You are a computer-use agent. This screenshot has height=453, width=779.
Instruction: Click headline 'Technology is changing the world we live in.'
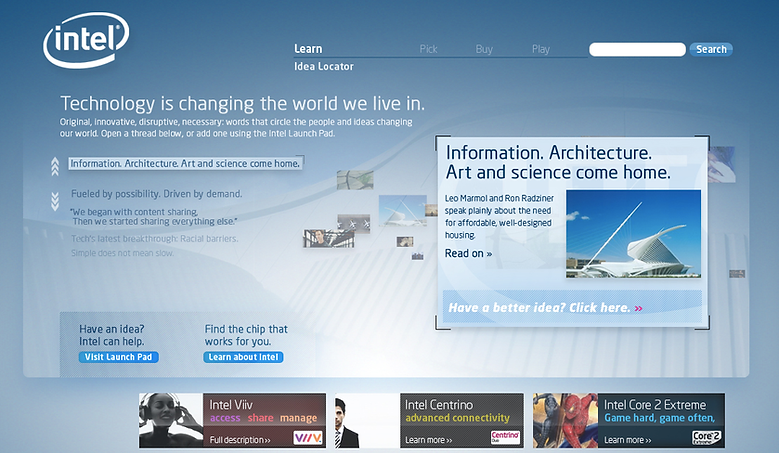(242, 104)
